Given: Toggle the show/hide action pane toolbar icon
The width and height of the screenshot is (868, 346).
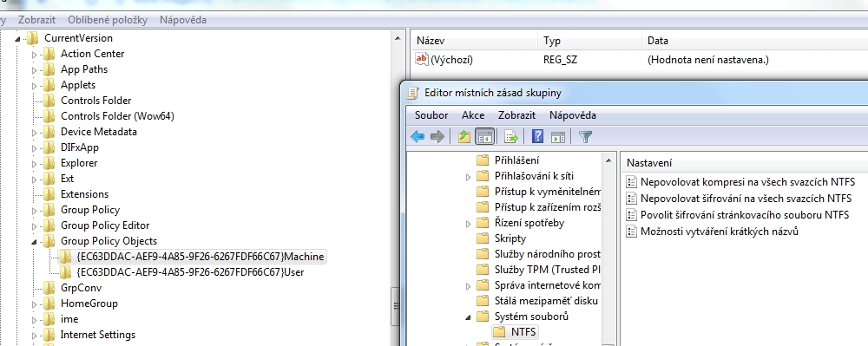Looking at the screenshot, I should click(557, 136).
